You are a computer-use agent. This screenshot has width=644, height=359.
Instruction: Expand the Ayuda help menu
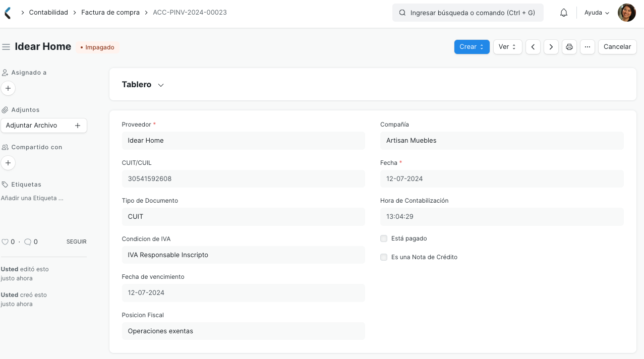click(597, 13)
